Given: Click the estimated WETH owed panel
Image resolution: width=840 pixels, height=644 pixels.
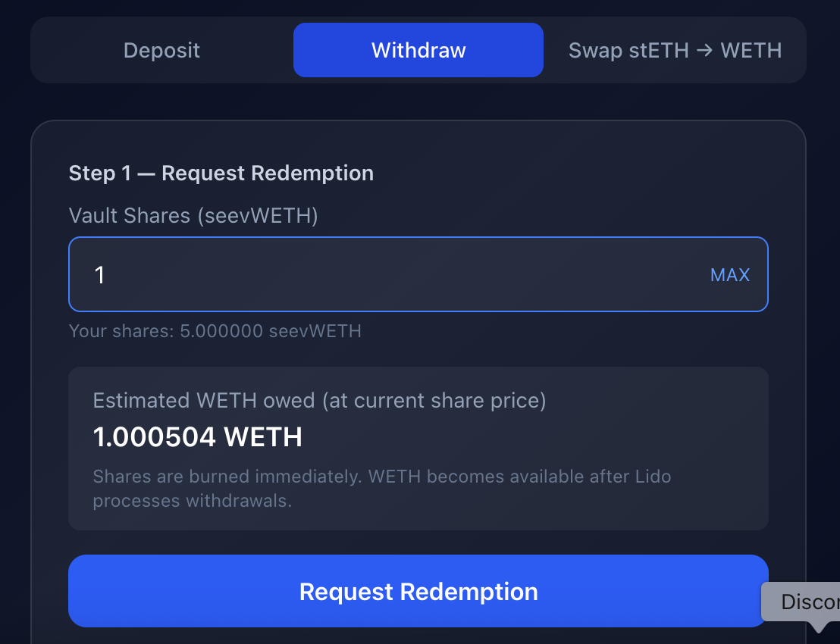Looking at the screenshot, I should (418, 447).
